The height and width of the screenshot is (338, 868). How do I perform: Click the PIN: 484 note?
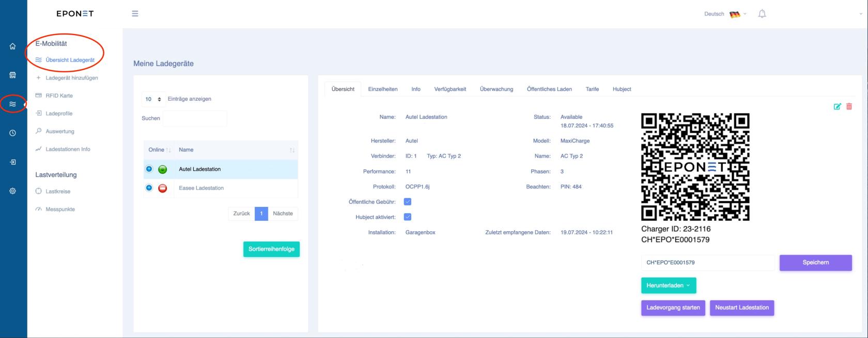point(571,187)
